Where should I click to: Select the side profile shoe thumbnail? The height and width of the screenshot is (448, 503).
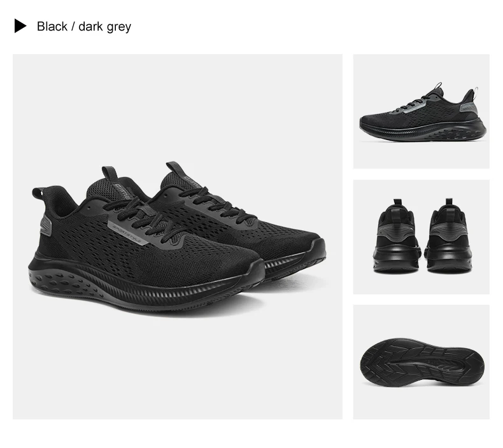(x=422, y=111)
